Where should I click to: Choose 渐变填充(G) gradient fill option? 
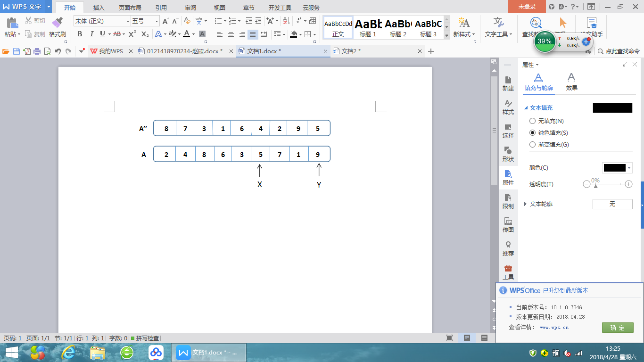[x=533, y=145]
